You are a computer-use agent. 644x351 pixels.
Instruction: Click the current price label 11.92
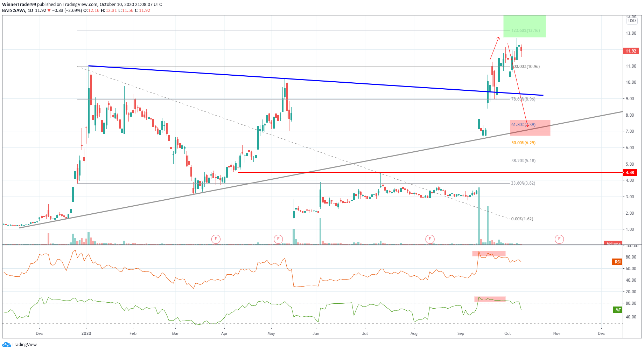point(631,51)
